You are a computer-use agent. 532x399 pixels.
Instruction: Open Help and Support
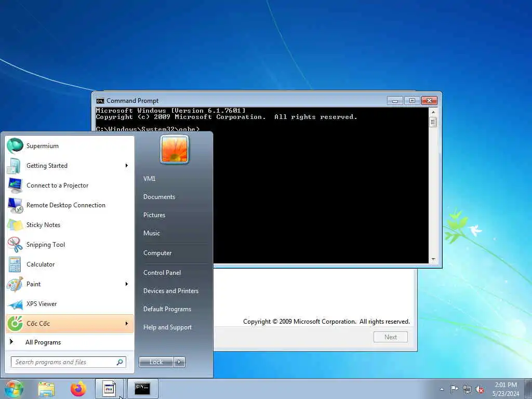click(167, 327)
